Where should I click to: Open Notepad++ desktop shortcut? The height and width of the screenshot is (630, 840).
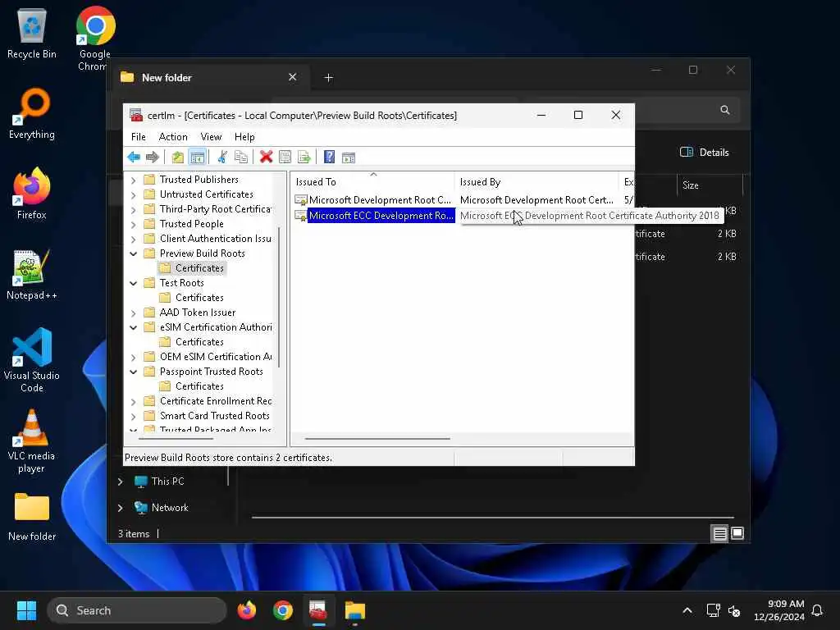[x=32, y=274]
